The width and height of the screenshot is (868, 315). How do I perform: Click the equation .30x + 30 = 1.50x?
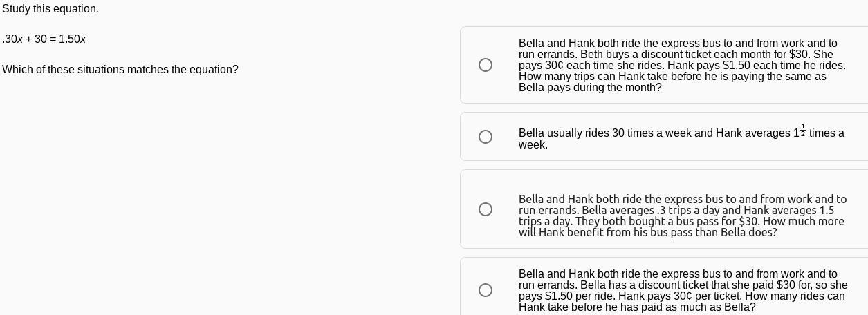click(x=44, y=39)
